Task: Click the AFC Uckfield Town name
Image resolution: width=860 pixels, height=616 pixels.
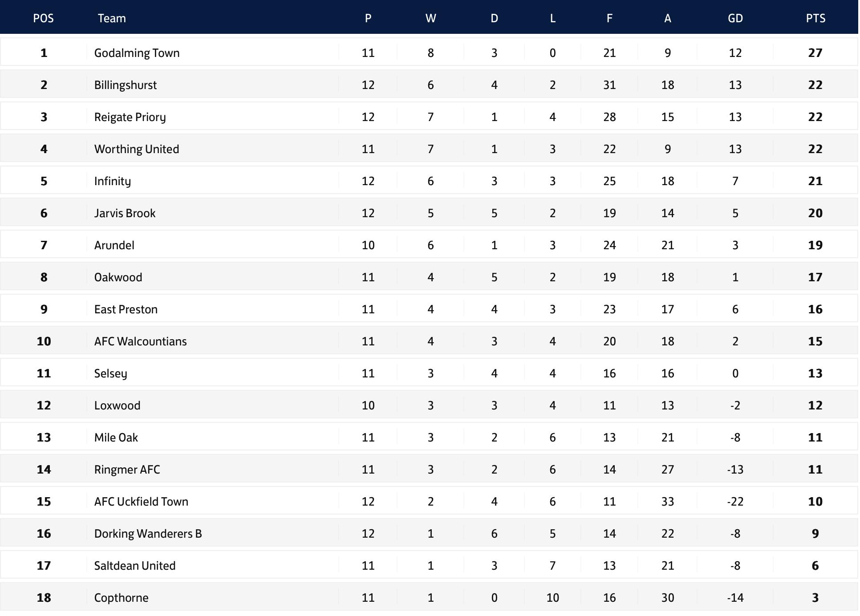Action: tap(141, 502)
